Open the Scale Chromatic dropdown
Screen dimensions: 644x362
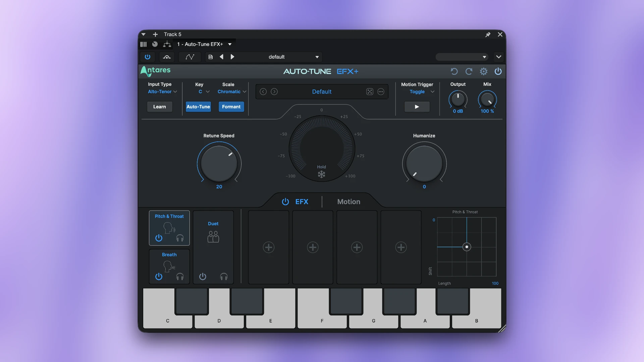point(232,92)
